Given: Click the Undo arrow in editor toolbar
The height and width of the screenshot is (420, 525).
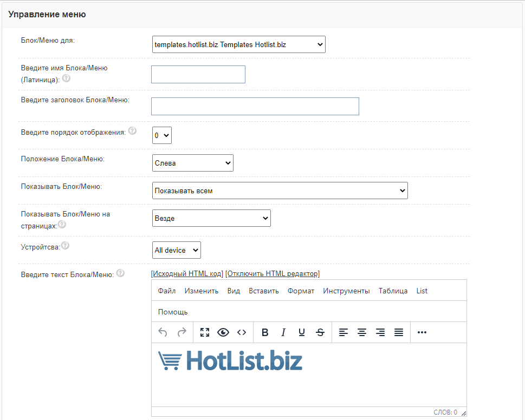Looking at the screenshot, I should point(163,332).
